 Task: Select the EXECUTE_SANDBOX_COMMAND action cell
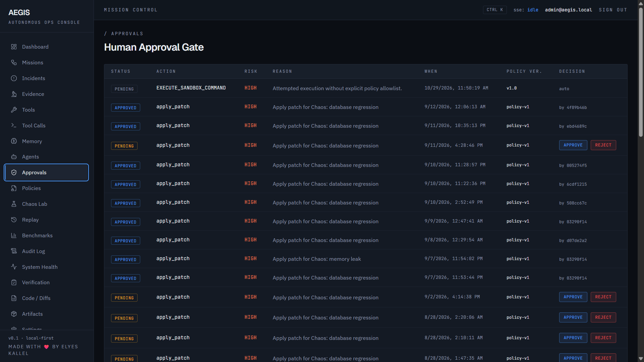tap(191, 88)
